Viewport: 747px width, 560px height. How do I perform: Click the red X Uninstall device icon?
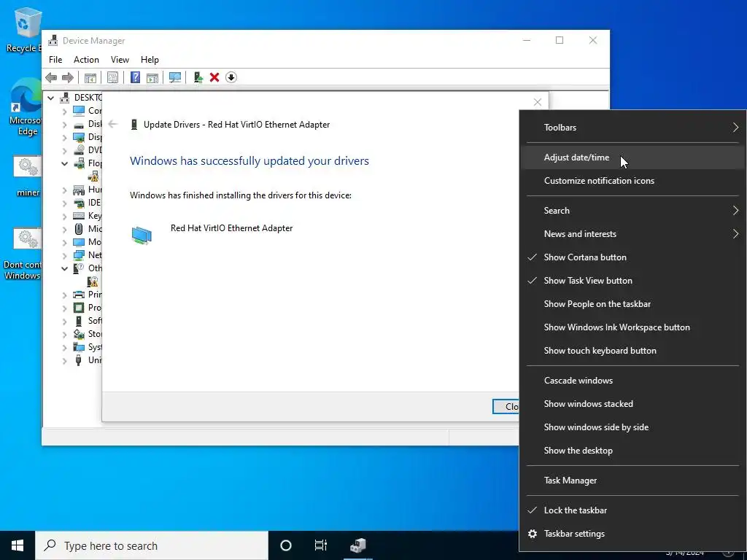pos(214,77)
